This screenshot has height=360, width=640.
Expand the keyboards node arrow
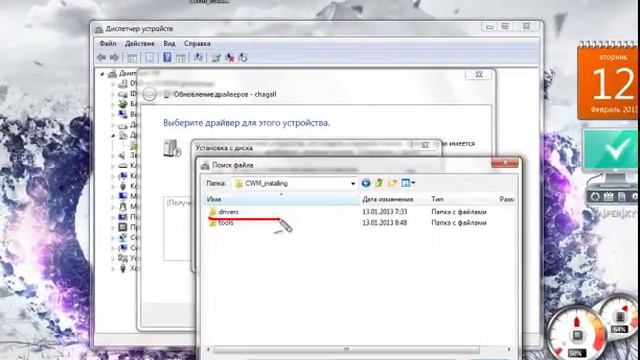[113, 166]
